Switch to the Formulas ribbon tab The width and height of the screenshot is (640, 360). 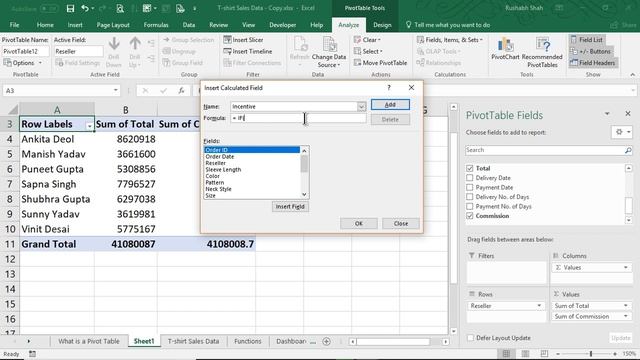pyautogui.click(x=156, y=25)
